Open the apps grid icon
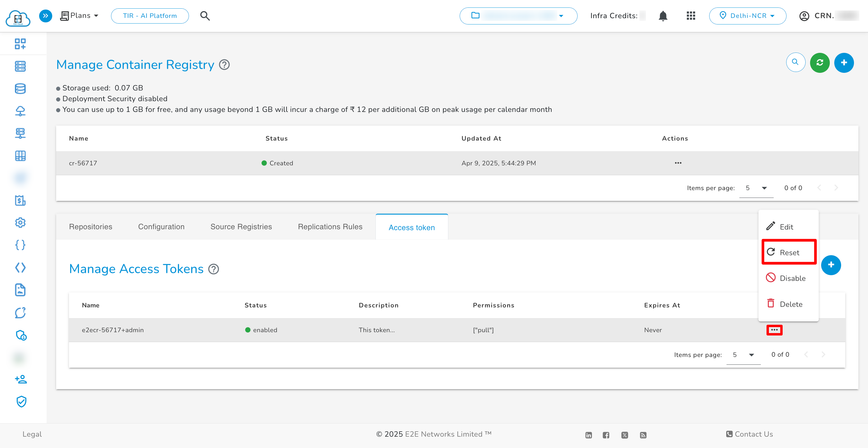This screenshot has height=448, width=868. pyautogui.click(x=691, y=16)
